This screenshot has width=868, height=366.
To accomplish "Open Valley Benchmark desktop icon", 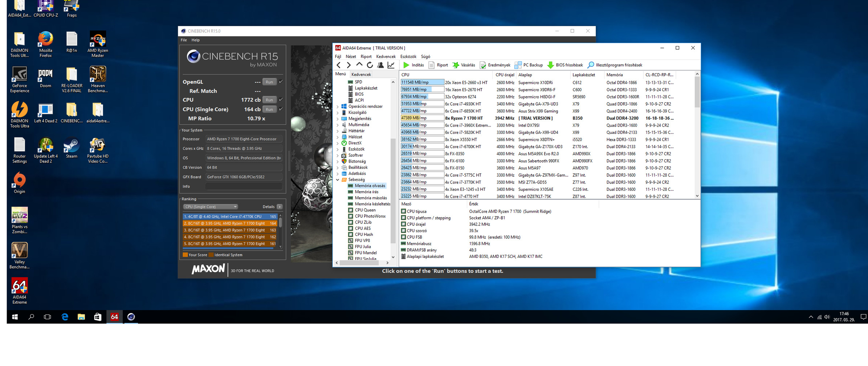I will (x=20, y=256).
